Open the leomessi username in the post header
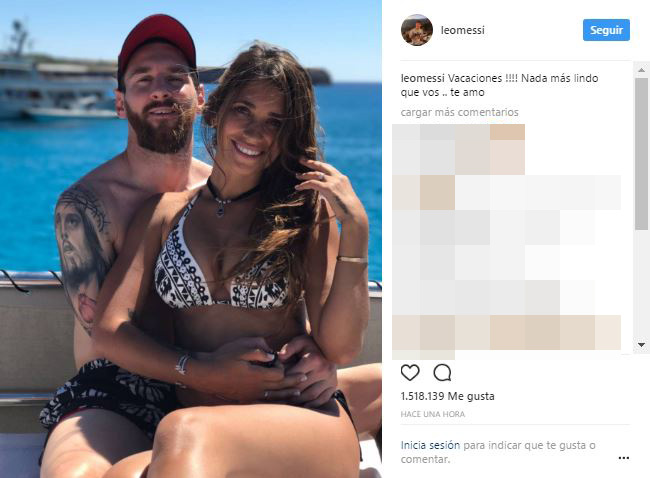This screenshot has width=650, height=478. tap(463, 30)
